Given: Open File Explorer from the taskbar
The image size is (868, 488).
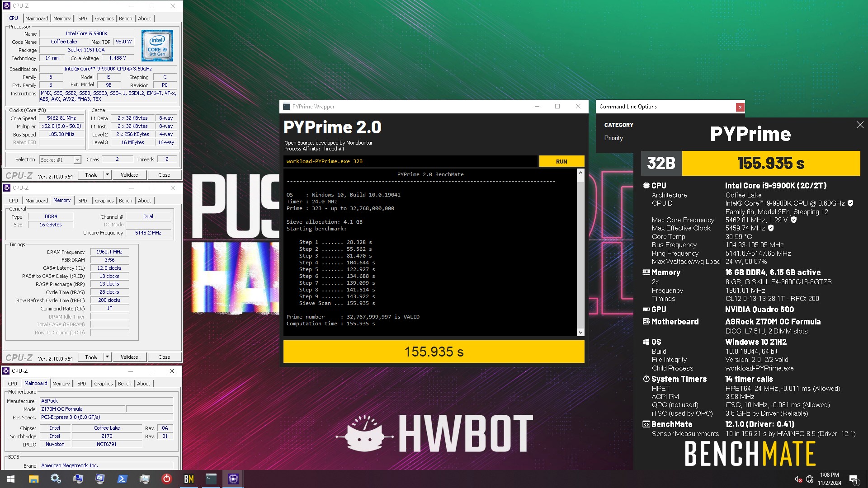Looking at the screenshot, I should pos(33,479).
